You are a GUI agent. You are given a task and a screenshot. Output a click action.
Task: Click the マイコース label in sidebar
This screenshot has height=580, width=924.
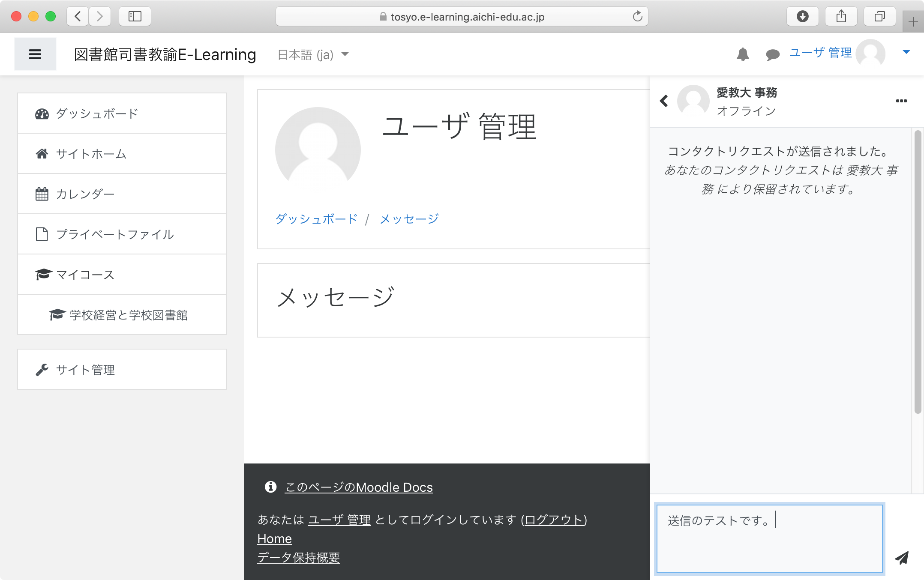[x=85, y=275]
